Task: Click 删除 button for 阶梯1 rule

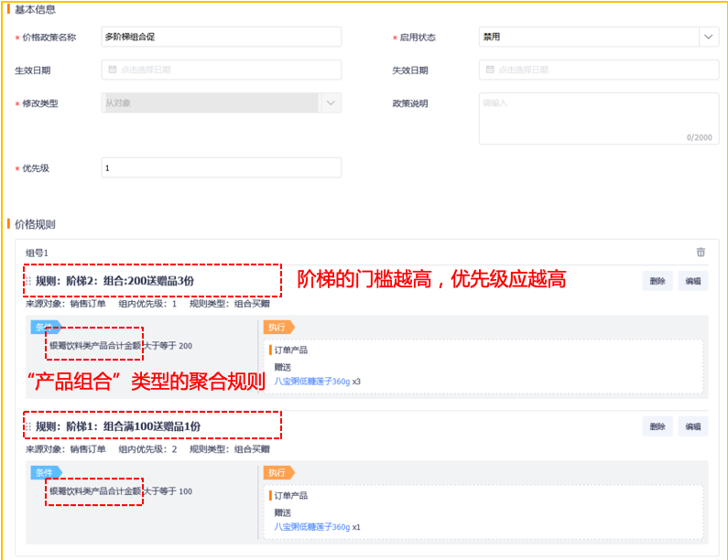Action: point(657,426)
